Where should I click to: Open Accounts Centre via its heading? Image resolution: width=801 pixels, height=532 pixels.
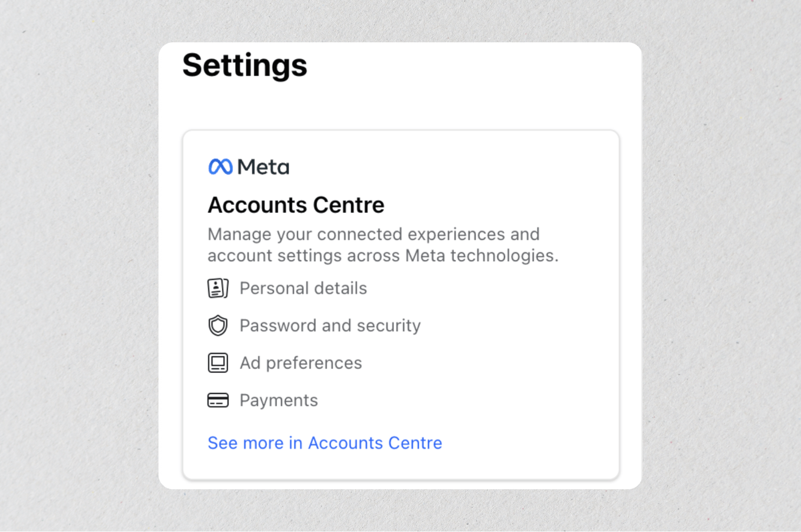[x=296, y=205]
